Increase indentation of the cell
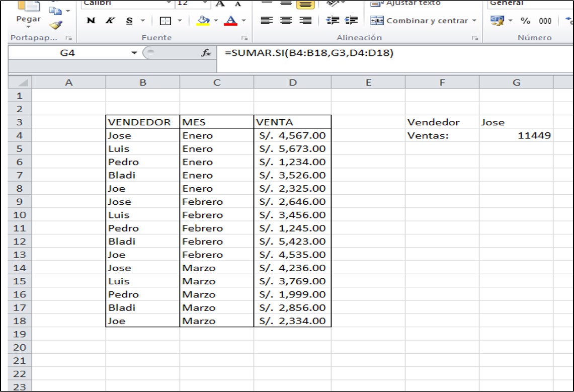This screenshot has width=574, height=392. point(352,20)
